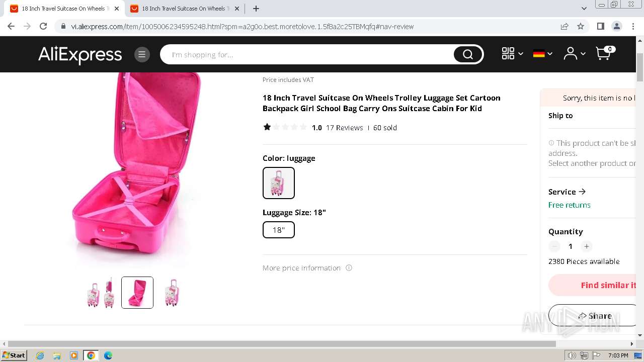The height and width of the screenshot is (362, 644).
Task: Click the info icon beside More price information
Action: (349, 267)
